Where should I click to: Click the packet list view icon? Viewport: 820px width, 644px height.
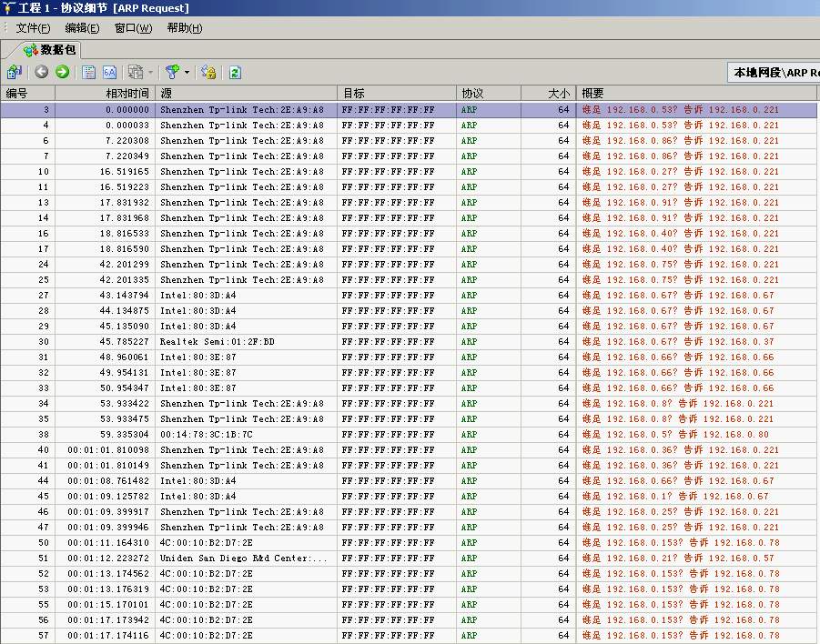click(x=88, y=72)
